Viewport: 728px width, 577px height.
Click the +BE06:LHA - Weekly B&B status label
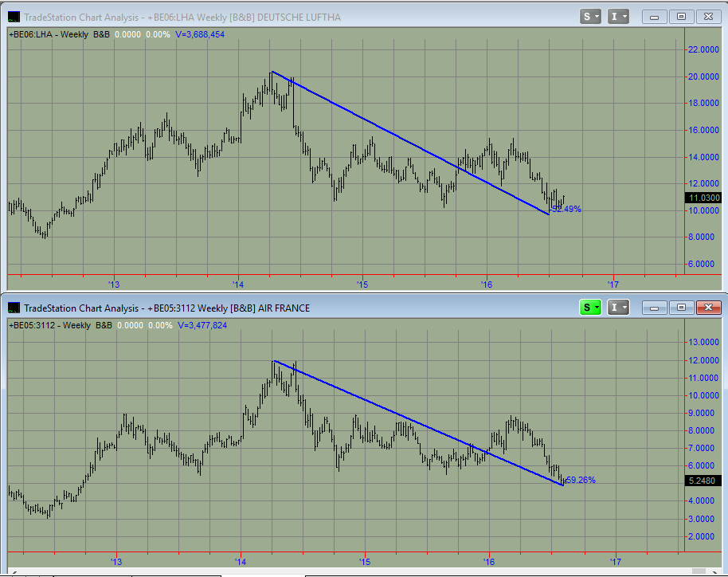(x=60, y=34)
